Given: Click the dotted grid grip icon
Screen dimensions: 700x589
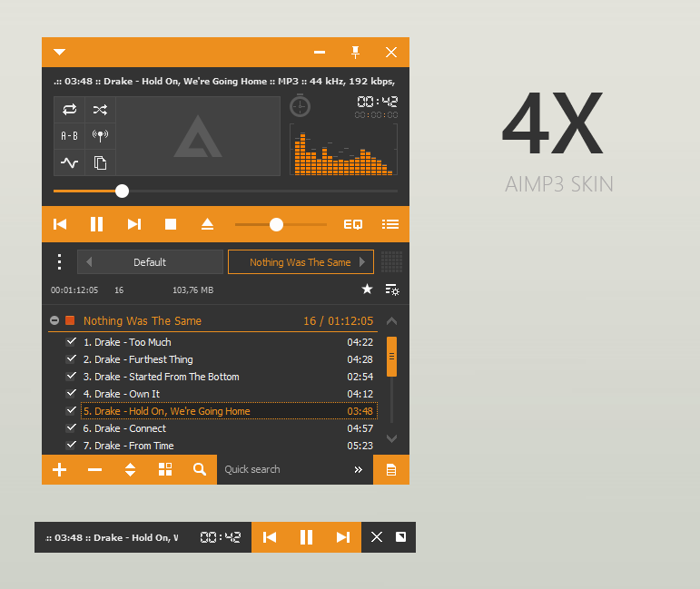Looking at the screenshot, I should [392, 262].
